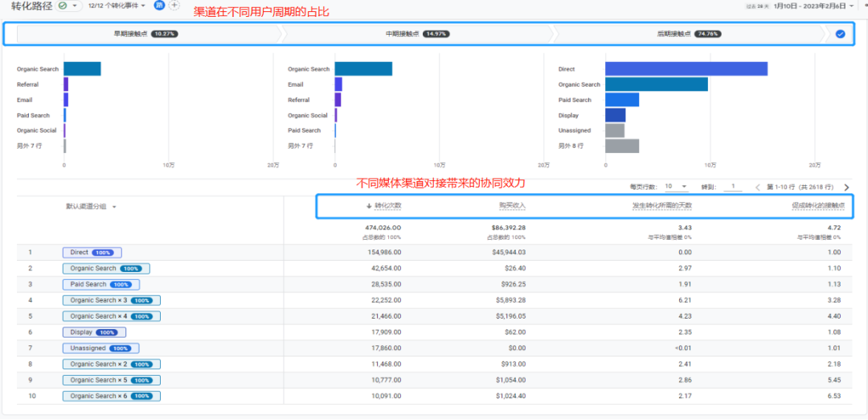Screen dimensions: 868x420
Task: Add a comparison with plus icon
Action: tap(174, 6)
